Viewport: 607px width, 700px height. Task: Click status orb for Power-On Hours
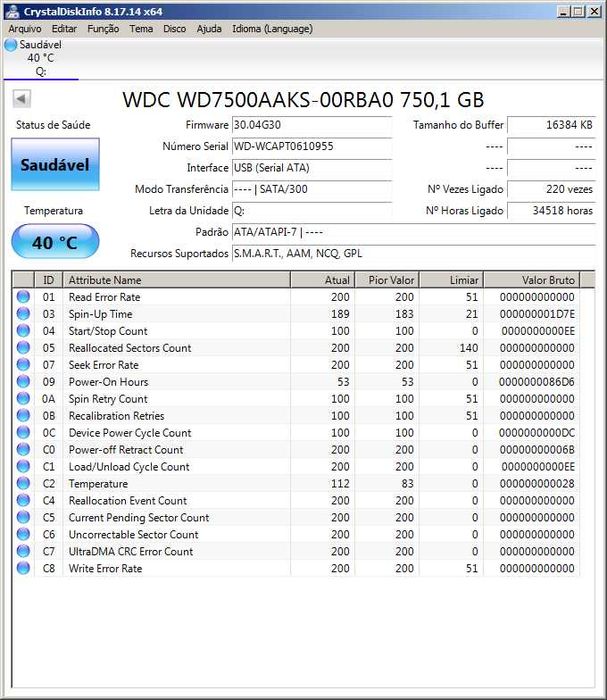23,382
